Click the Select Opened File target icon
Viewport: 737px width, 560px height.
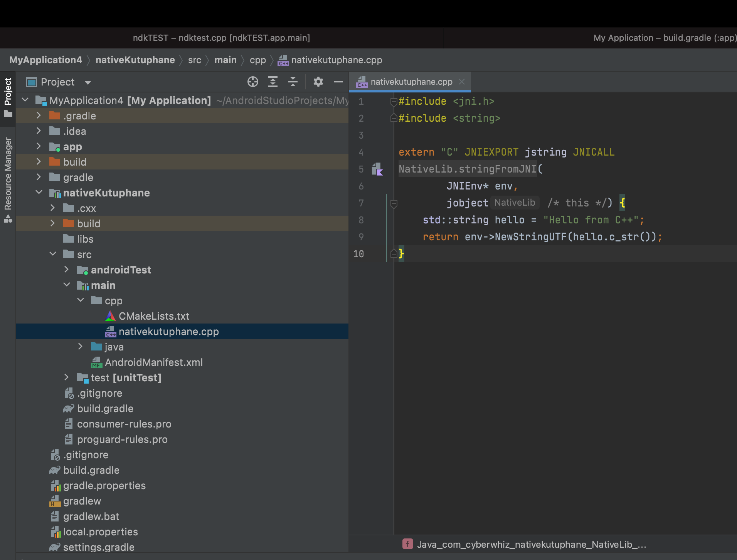click(252, 82)
